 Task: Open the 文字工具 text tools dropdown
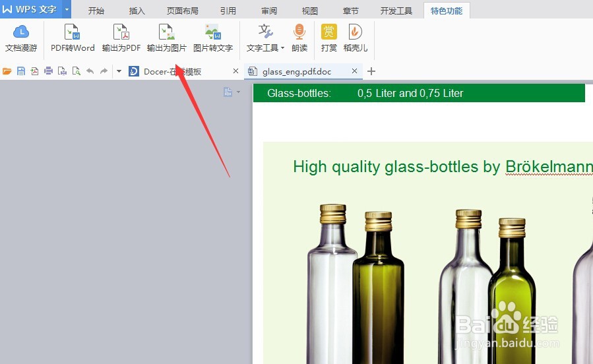265,38
